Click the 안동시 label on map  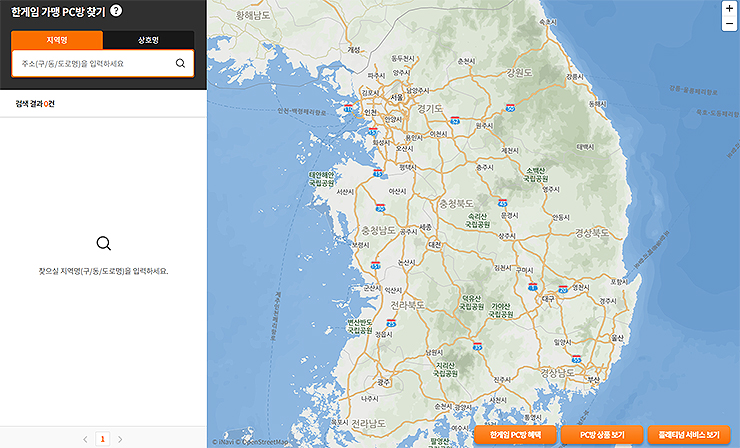[x=561, y=217]
